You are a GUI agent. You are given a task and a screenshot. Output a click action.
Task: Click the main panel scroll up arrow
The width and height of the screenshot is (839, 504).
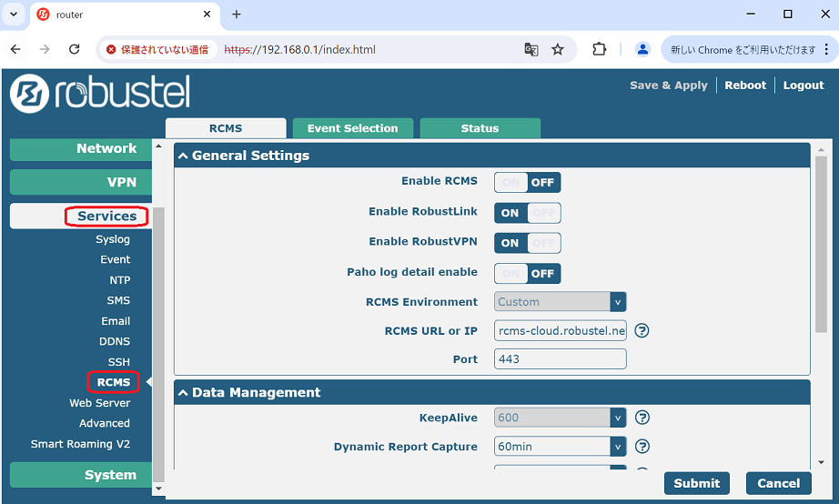[822, 150]
